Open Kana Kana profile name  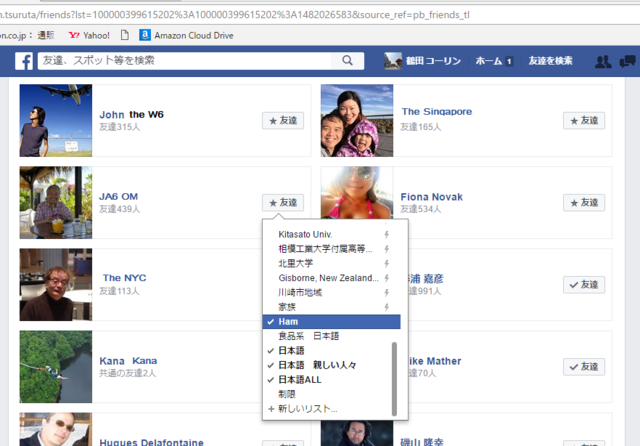pyautogui.click(x=128, y=361)
